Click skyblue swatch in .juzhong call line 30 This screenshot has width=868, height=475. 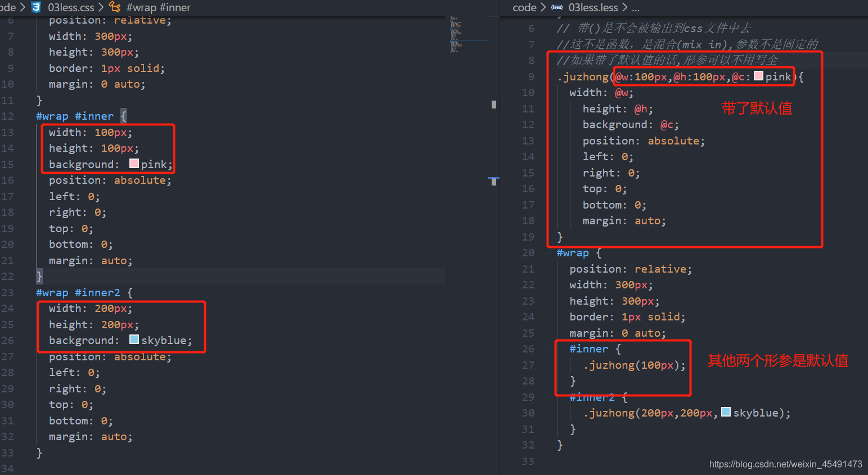(726, 412)
